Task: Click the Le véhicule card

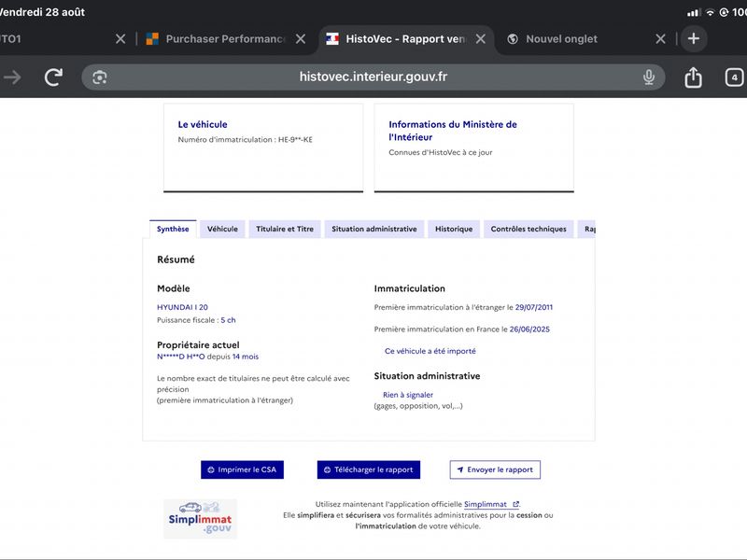Action: (263, 148)
